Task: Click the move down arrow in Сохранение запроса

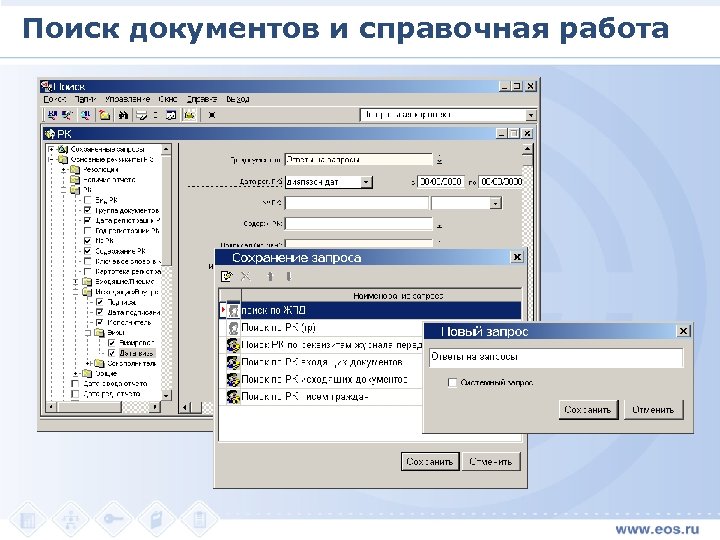Action: (x=288, y=276)
